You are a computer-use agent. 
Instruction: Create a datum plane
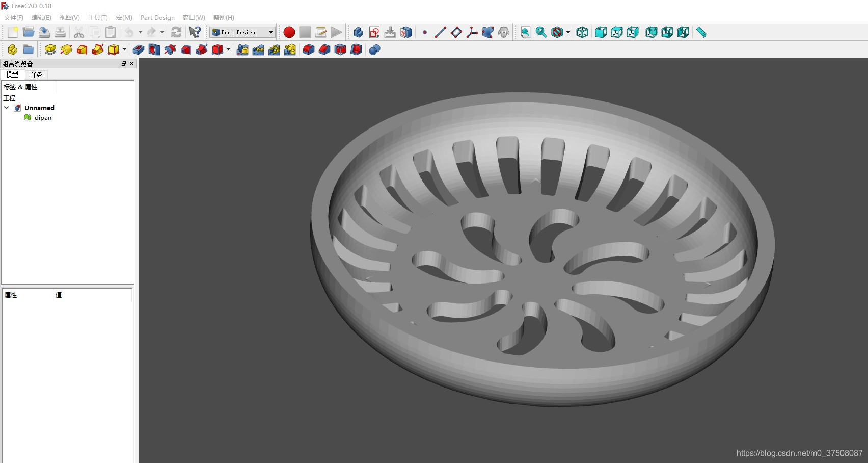click(x=456, y=32)
